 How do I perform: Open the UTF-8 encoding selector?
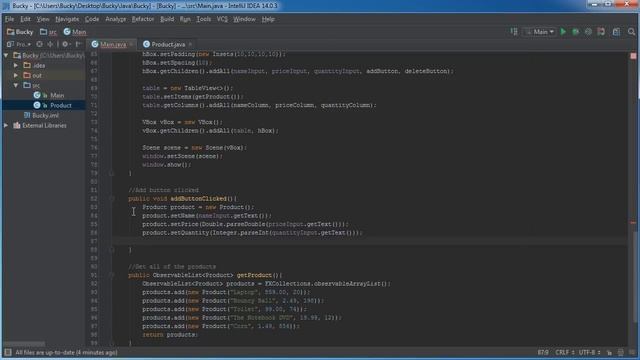click(590, 352)
